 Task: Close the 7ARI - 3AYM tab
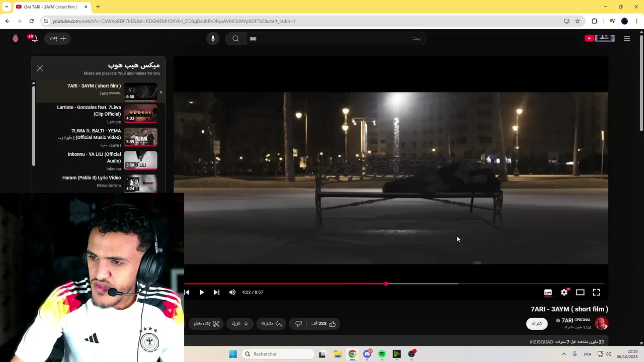point(86,7)
